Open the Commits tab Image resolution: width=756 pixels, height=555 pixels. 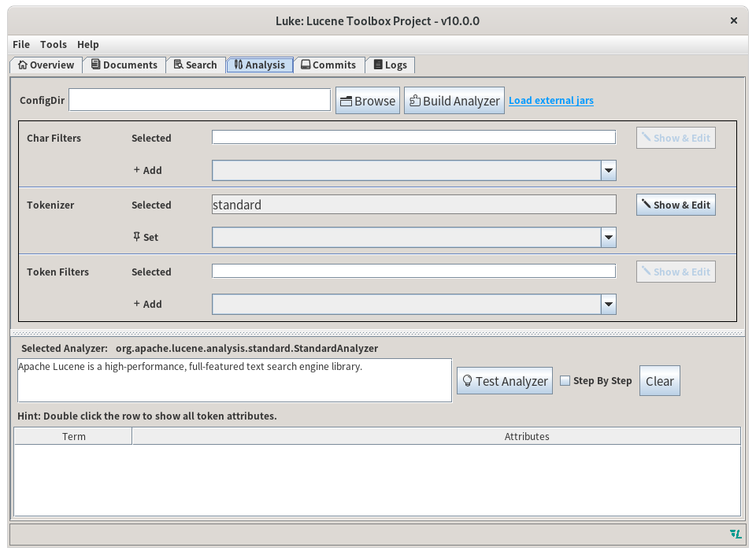click(329, 65)
